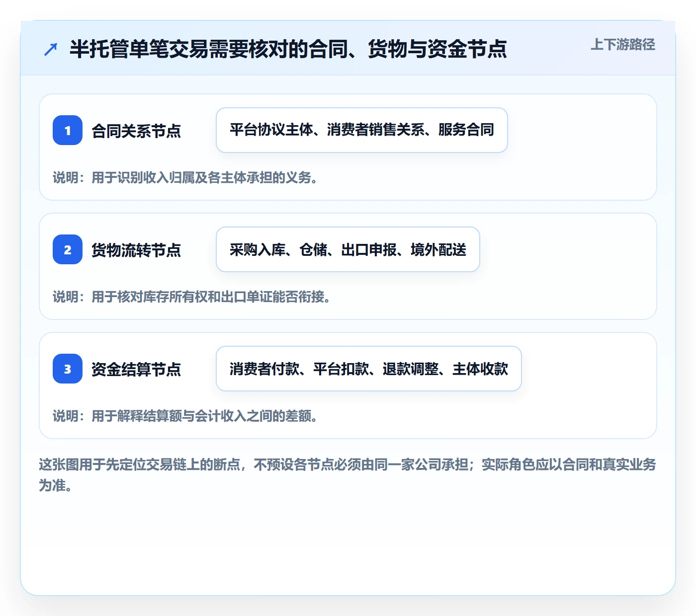This screenshot has height=616, width=696.
Task: Click the diagonal arrow icon beside the title
Action: [51, 49]
